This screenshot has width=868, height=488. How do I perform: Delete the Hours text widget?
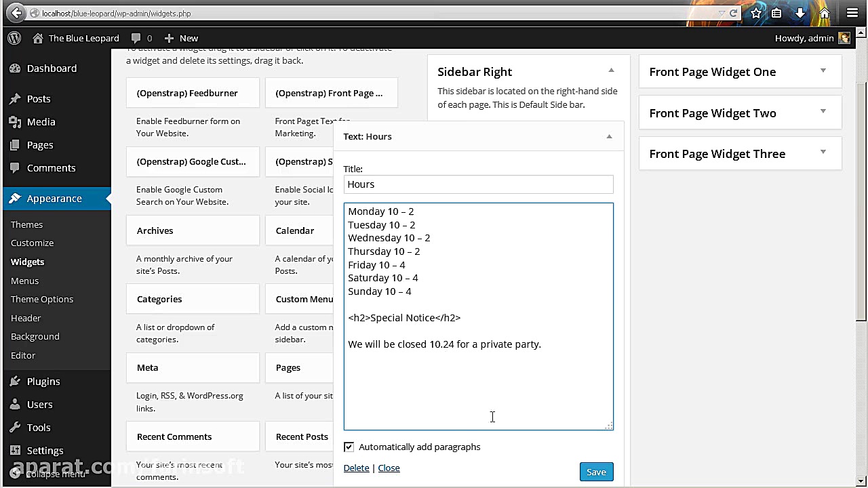tap(356, 468)
